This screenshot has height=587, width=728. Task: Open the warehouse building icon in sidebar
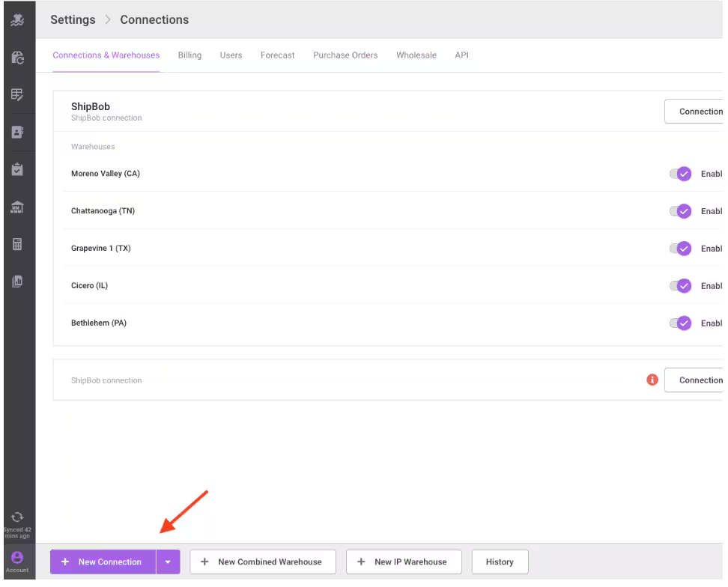(x=18, y=207)
